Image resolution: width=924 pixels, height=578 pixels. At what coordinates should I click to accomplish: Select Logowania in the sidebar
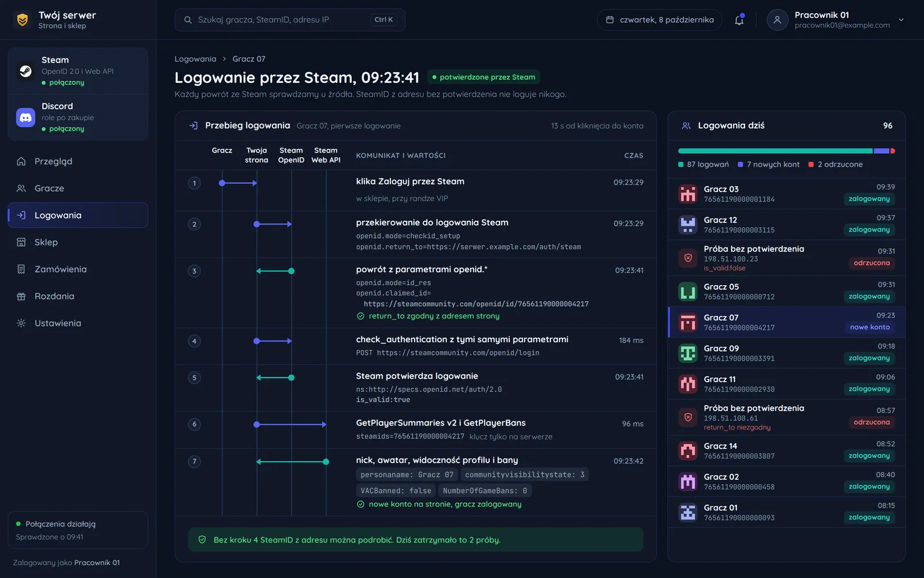tap(78, 215)
